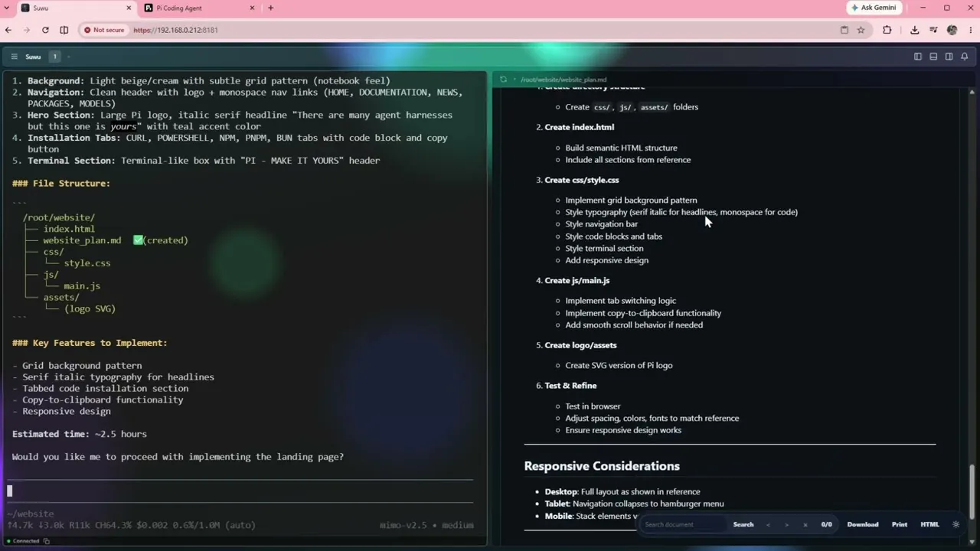980x551 pixels.
Task: Click the address bar URL
Action: tap(175, 30)
